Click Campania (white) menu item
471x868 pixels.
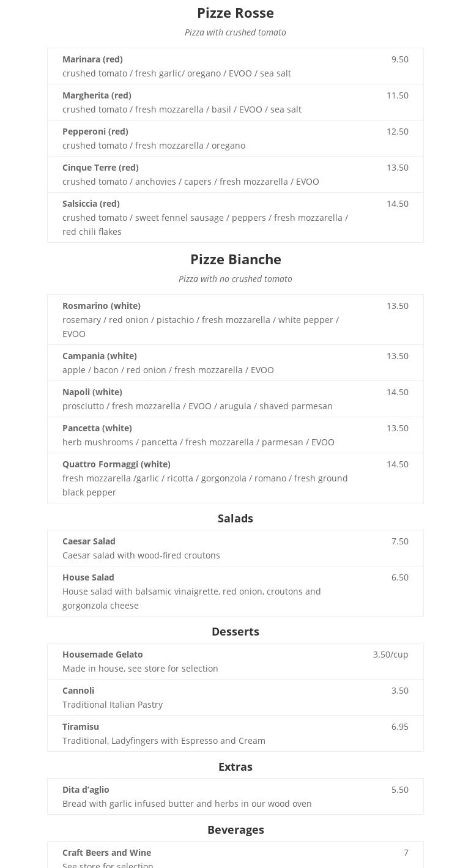(x=99, y=356)
